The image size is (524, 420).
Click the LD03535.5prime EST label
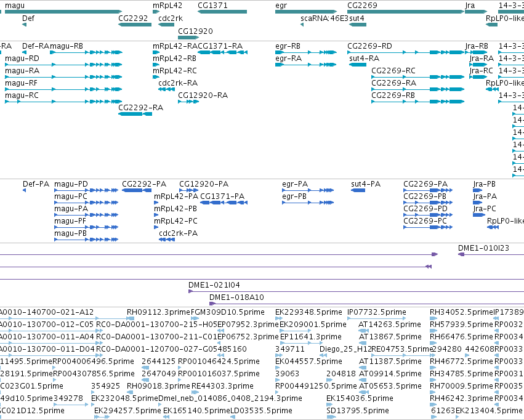click(262, 411)
